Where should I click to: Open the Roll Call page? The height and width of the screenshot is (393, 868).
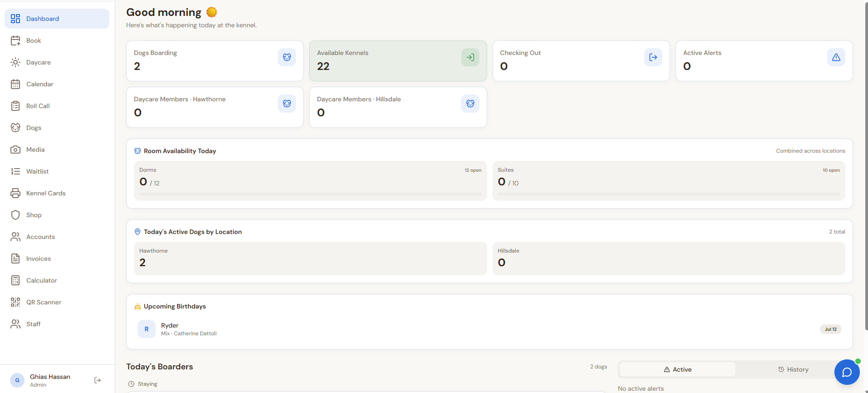(57, 106)
